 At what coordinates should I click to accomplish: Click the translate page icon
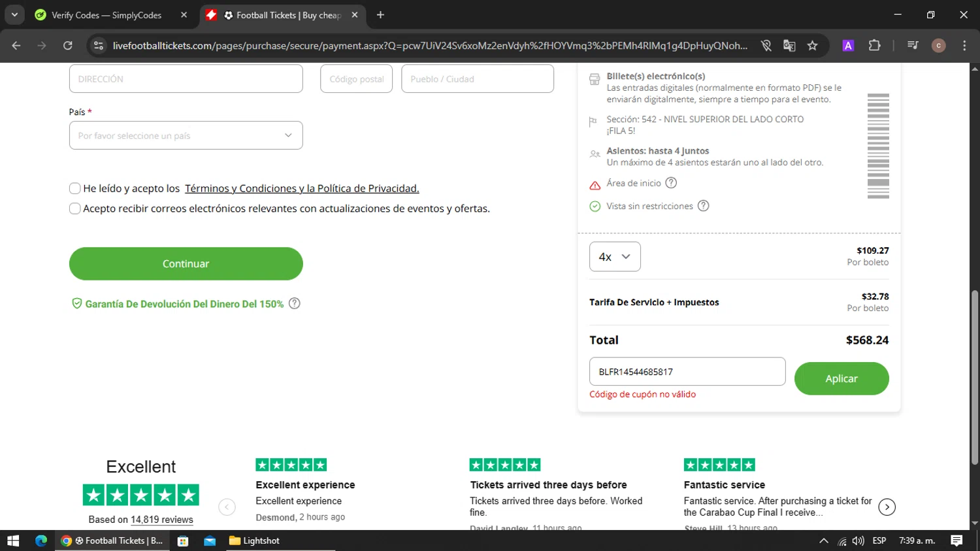pyautogui.click(x=789, y=45)
